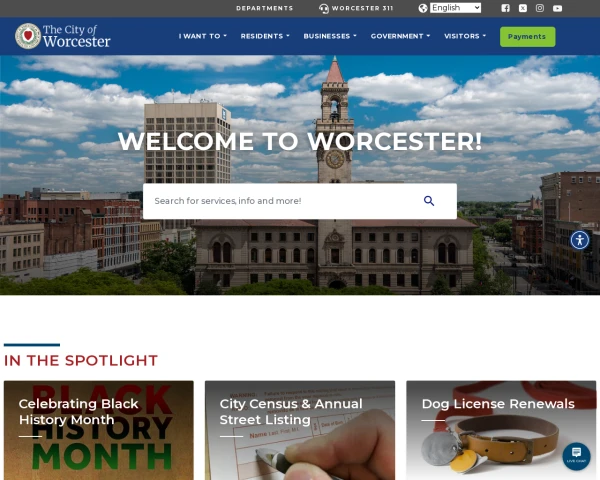Start a live chat bubble

[576, 456]
